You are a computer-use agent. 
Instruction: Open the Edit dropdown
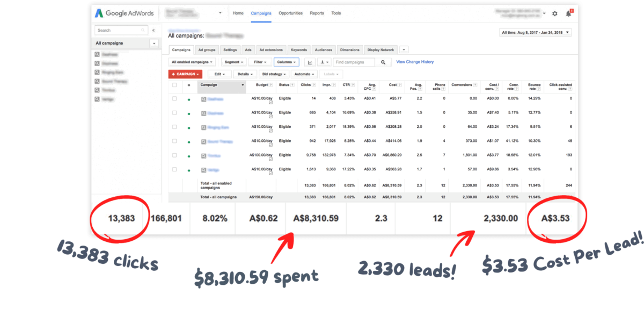[x=219, y=74]
